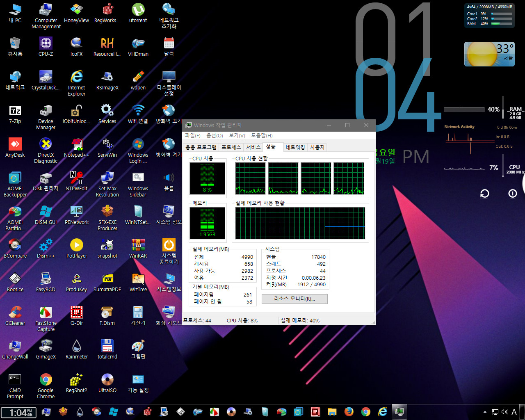
Task: Switch to 프로세스 tab
Action: [x=231, y=147]
